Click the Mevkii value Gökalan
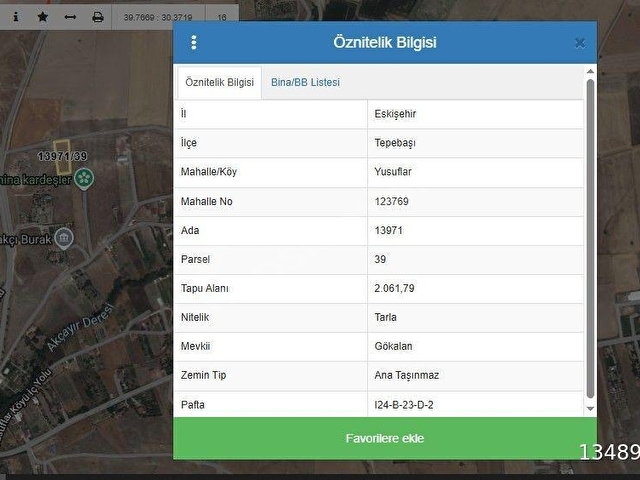 click(x=393, y=346)
